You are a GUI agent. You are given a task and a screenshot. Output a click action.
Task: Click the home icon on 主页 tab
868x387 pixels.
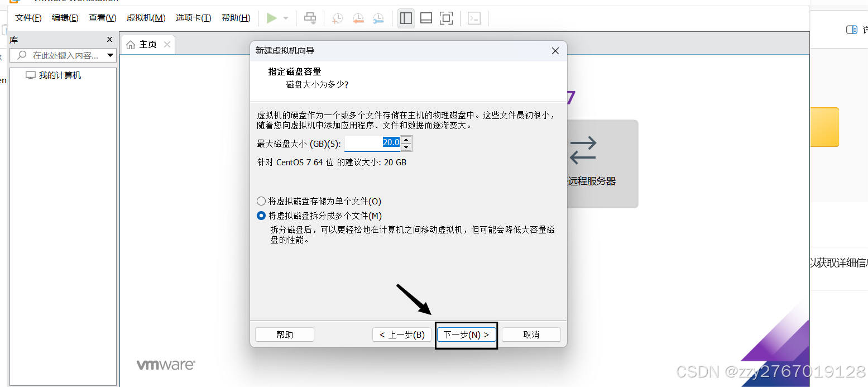tap(131, 45)
